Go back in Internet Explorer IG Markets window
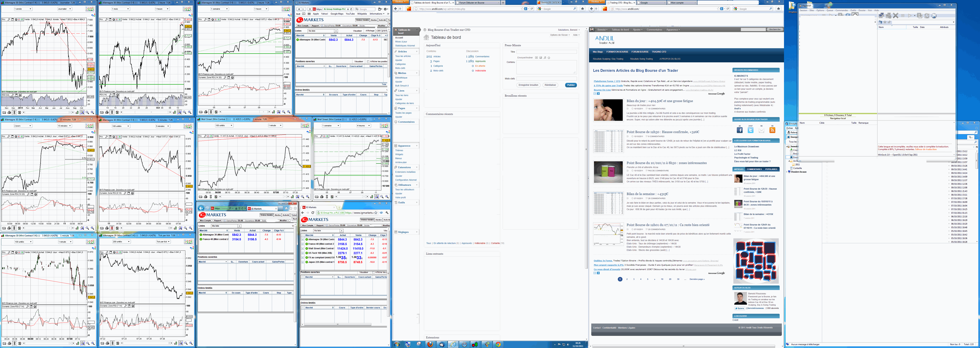Image resolution: width=980 pixels, height=348 pixels. coord(201,209)
